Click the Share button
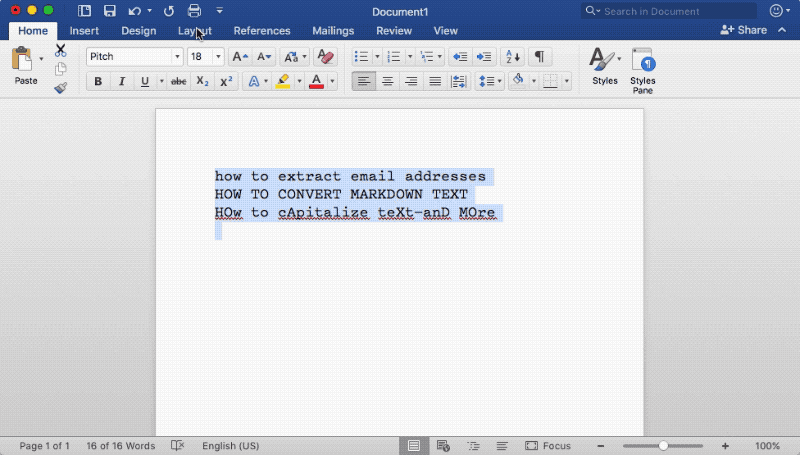This screenshot has width=800, height=455. [x=743, y=30]
